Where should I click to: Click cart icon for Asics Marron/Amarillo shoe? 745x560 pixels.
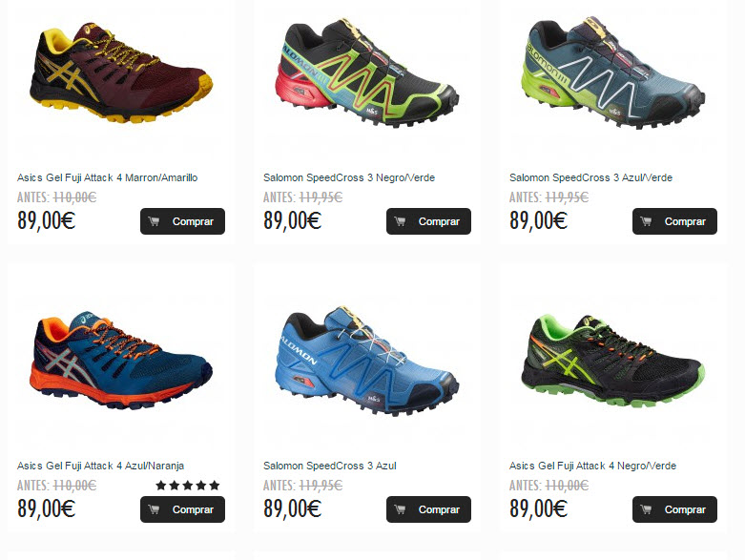[x=154, y=221]
